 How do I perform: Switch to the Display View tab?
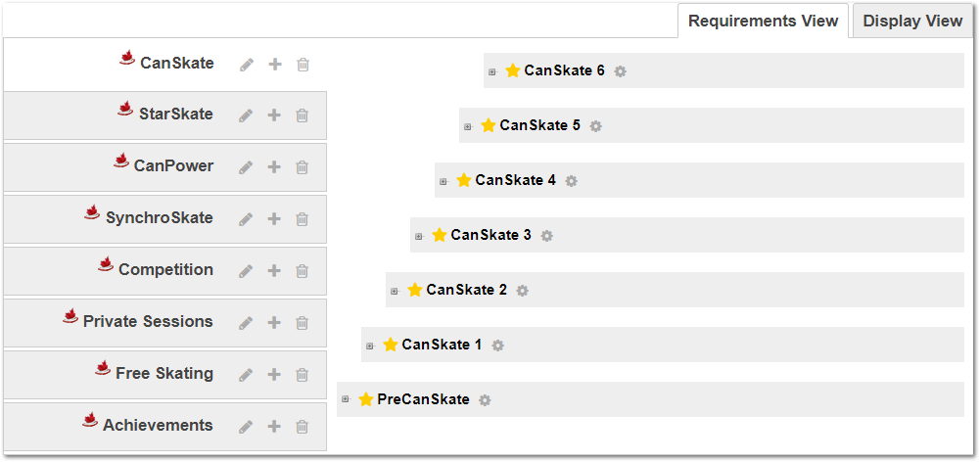tap(912, 22)
